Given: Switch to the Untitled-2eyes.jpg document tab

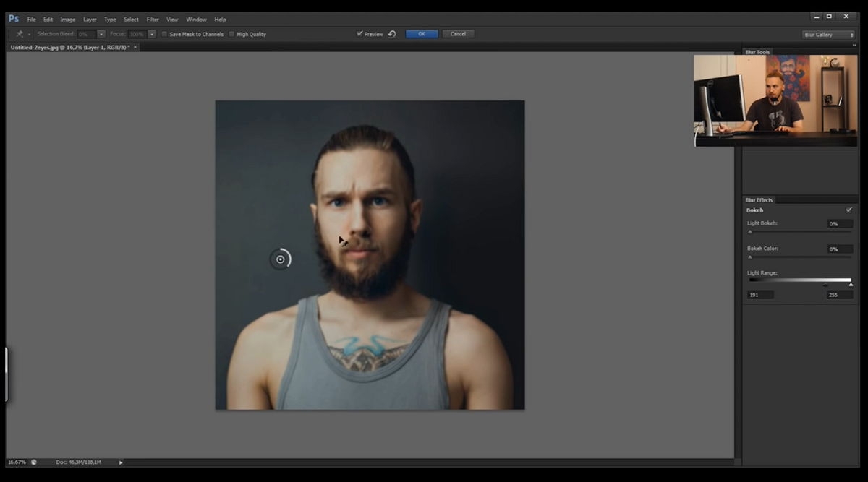Looking at the screenshot, I should point(69,47).
